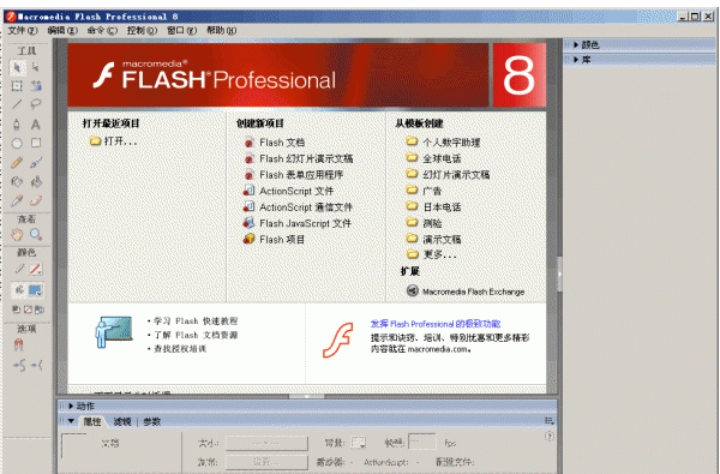Click the No Color icon
Image resolution: width=720 pixels, height=474 pixels.
pyautogui.click(x=28, y=309)
